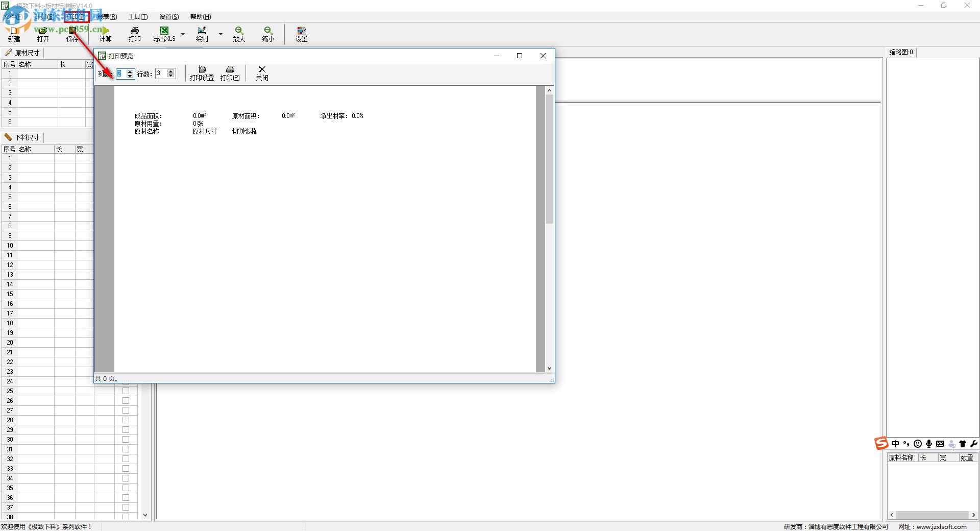Increase the 行数 spinner up arrow
Screen dimensions: 980x531
pyautogui.click(x=171, y=71)
